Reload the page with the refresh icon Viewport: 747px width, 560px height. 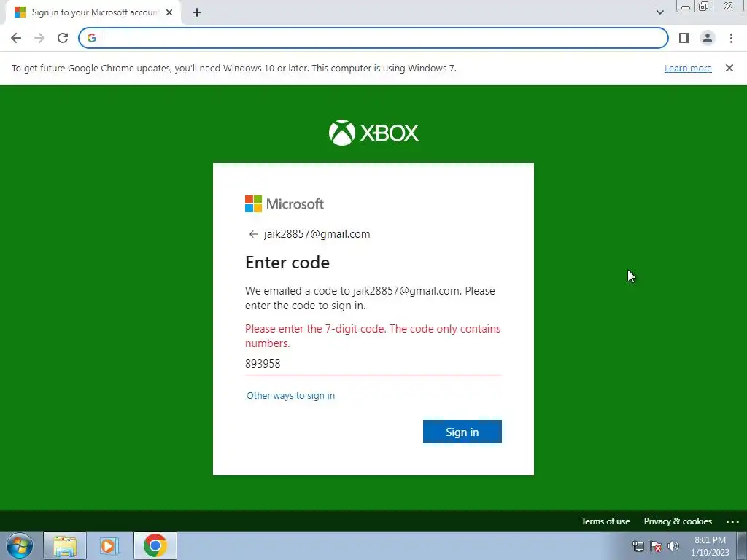[x=63, y=38]
